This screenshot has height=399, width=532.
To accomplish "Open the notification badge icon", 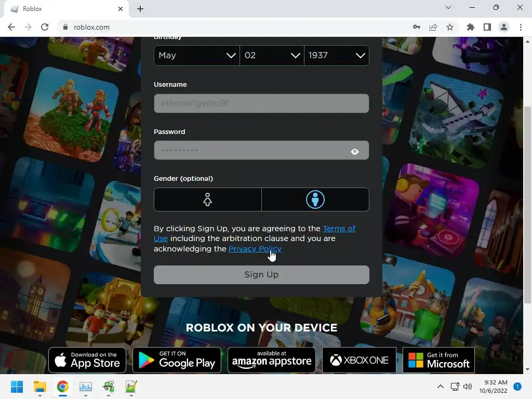I will pos(517,387).
